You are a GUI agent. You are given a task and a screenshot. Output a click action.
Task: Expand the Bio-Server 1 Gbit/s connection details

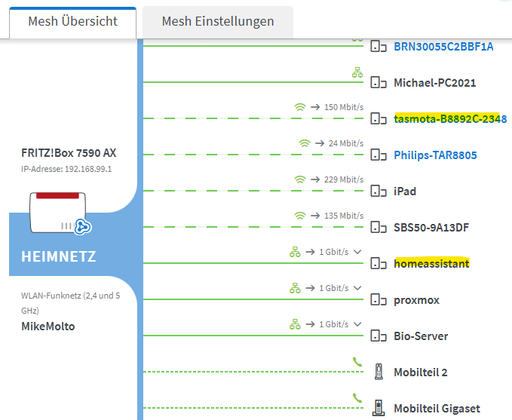coord(357,325)
